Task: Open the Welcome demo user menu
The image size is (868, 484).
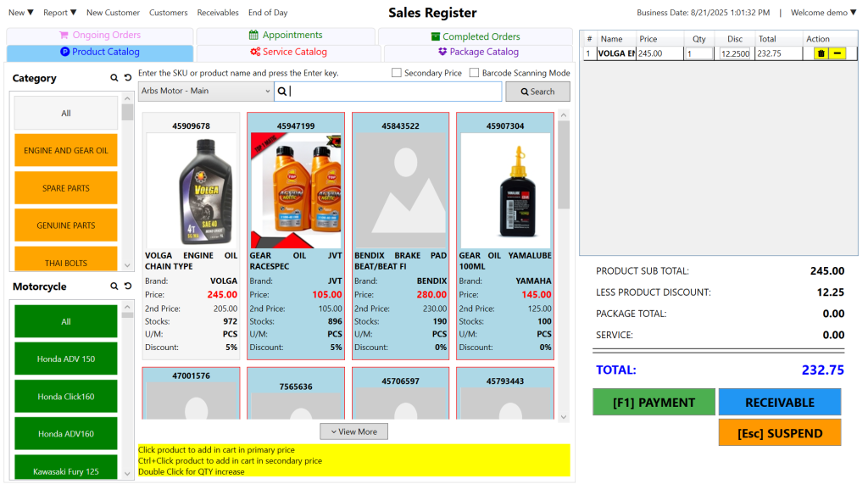Action: (823, 12)
